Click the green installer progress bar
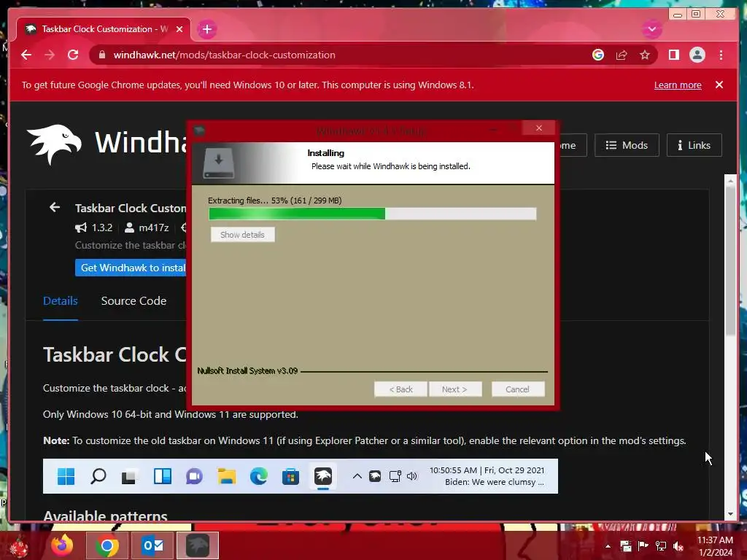This screenshot has width=747, height=560. (372, 214)
